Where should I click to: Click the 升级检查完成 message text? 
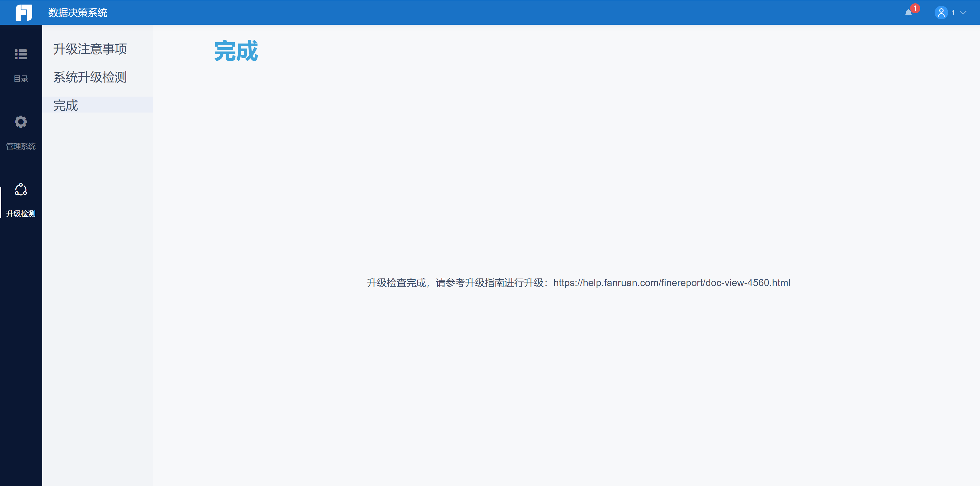click(x=396, y=283)
